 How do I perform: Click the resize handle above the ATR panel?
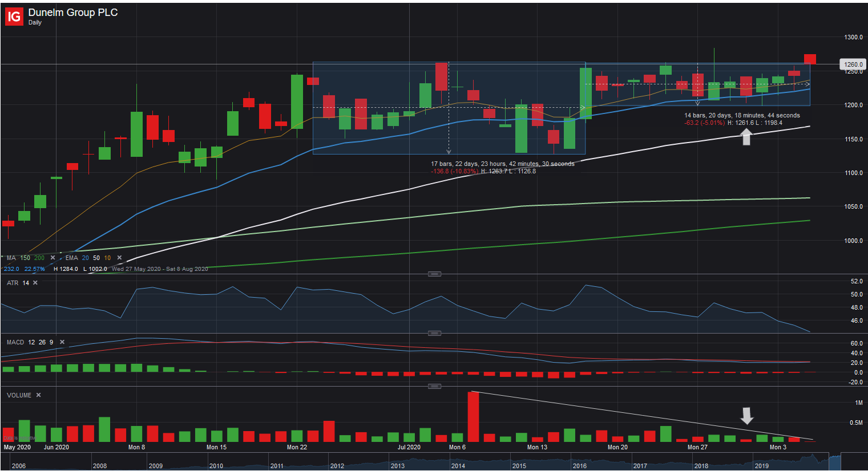click(434, 274)
